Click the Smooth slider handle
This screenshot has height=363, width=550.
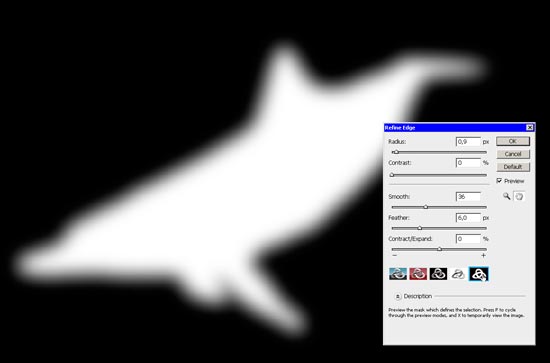(426, 207)
